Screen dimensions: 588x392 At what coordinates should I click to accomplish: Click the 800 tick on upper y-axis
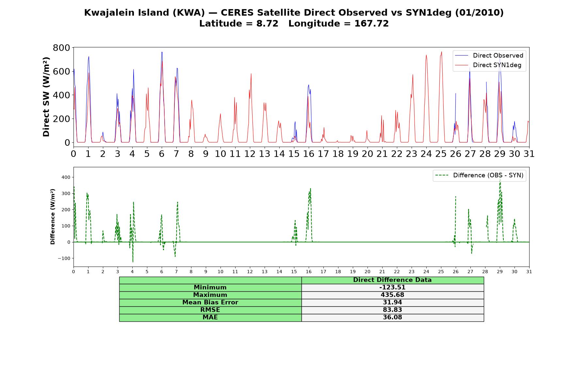61,48
